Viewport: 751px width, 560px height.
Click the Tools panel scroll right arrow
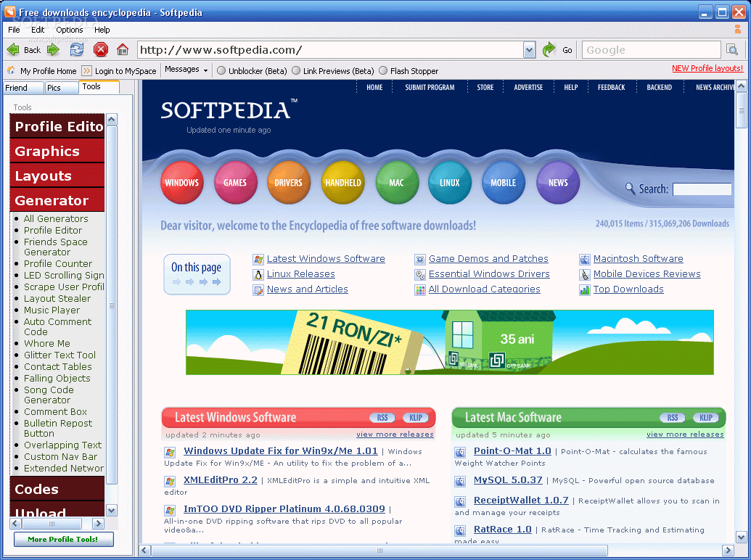click(98, 523)
